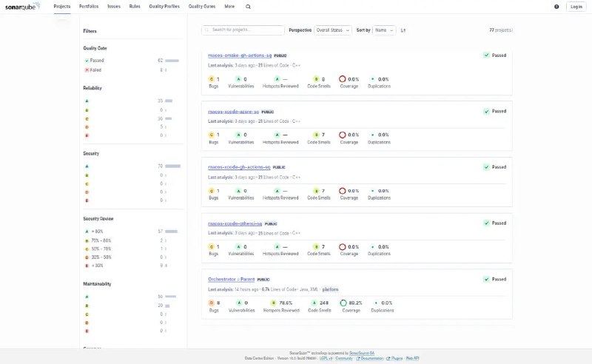
Task: Open the More menu in the navigation
Action: (x=229, y=7)
